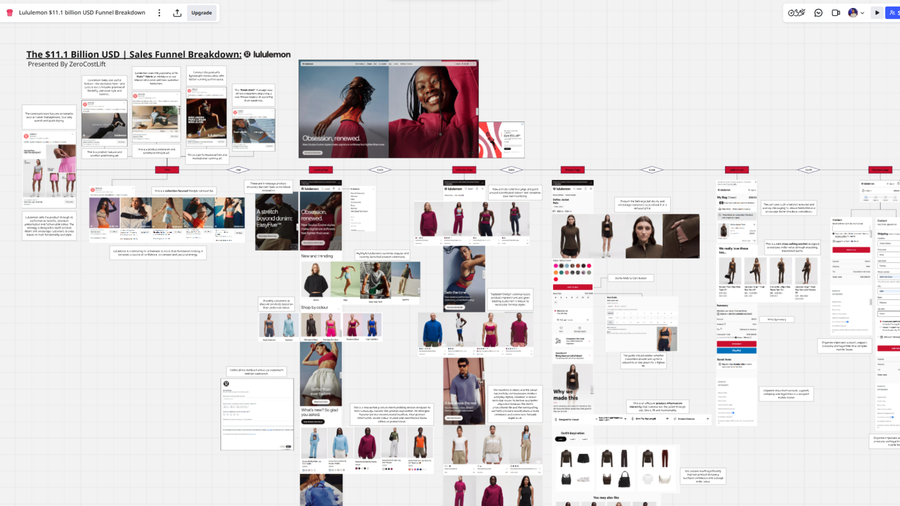This screenshot has height=506, width=900.
Task: Click the red checkout button in the cart screenshot
Action: point(736,344)
